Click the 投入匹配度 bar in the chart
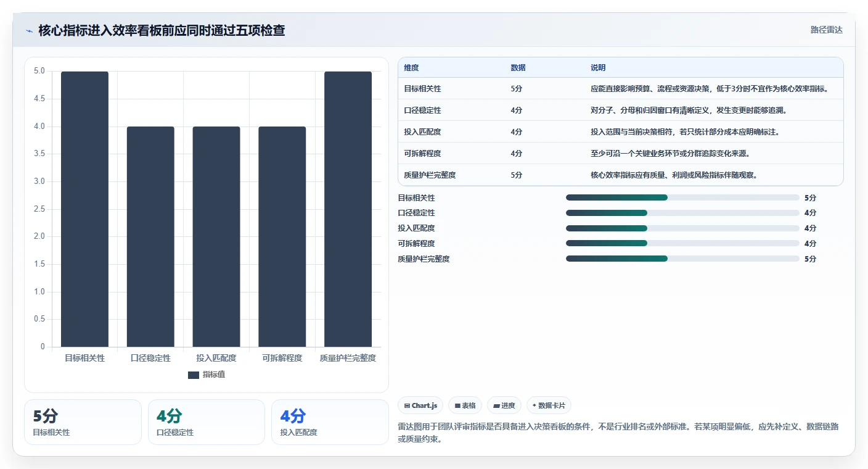 click(x=216, y=236)
